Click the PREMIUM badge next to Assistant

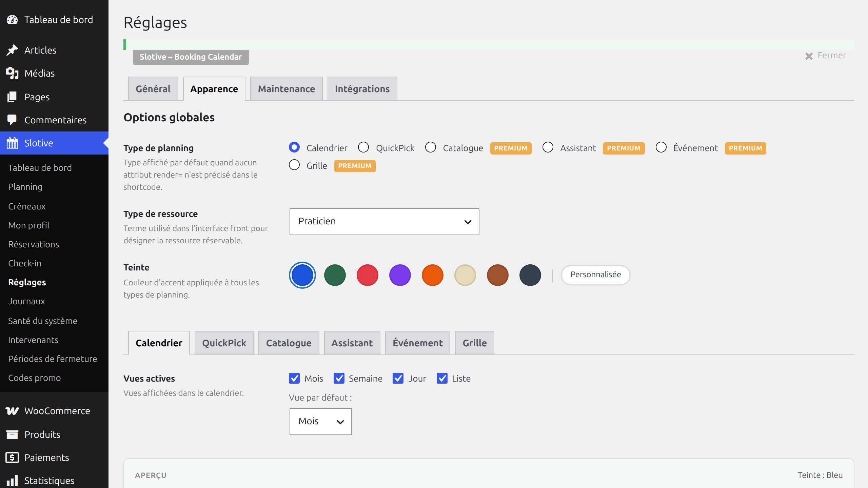tap(624, 148)
